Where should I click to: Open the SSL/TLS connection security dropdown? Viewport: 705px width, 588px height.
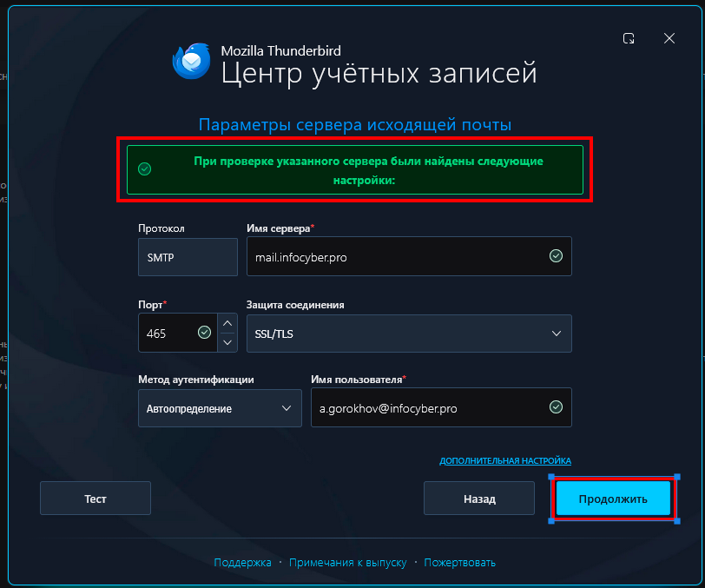[409, 334]
